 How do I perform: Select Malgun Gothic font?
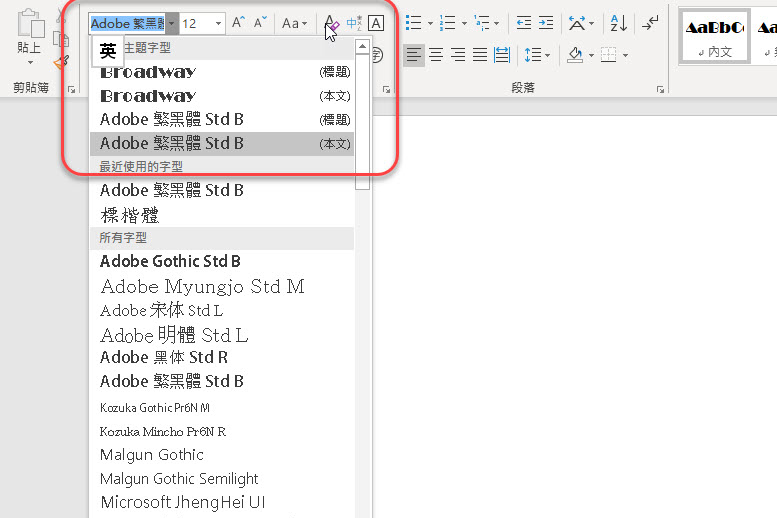[x=222, y=455]
